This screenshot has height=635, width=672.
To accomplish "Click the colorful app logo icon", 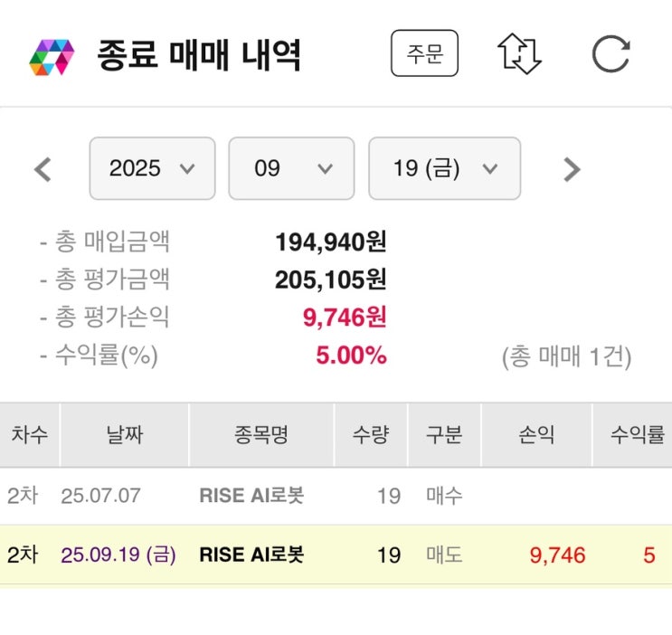I will (51, 56).
